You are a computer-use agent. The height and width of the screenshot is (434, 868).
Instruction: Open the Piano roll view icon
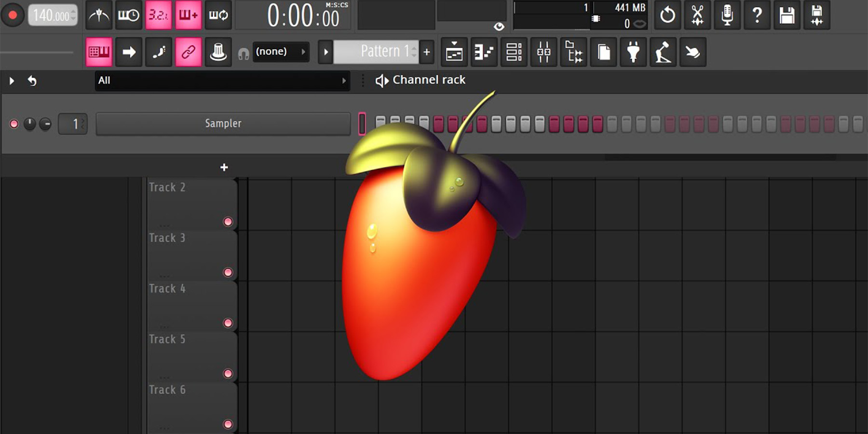click(x=484, y=52)
